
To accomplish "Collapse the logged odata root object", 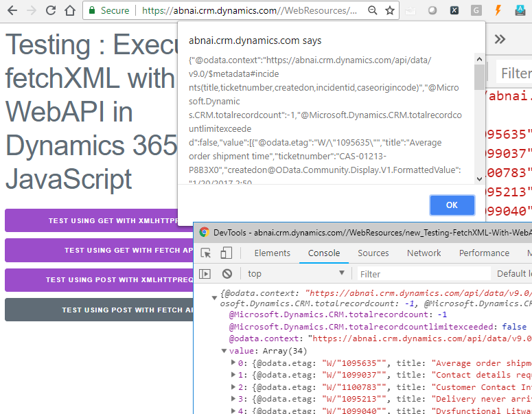I will coord(214,298).
